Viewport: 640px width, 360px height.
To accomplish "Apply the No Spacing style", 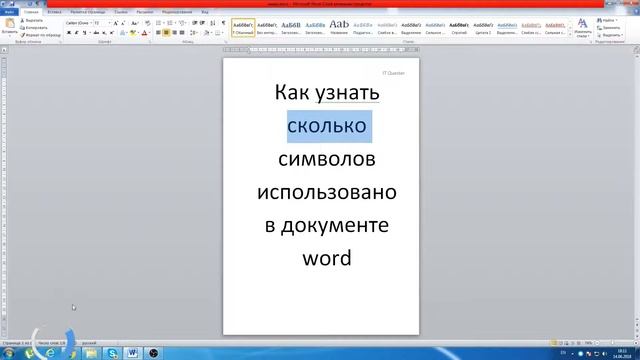I will pos(267,28).
